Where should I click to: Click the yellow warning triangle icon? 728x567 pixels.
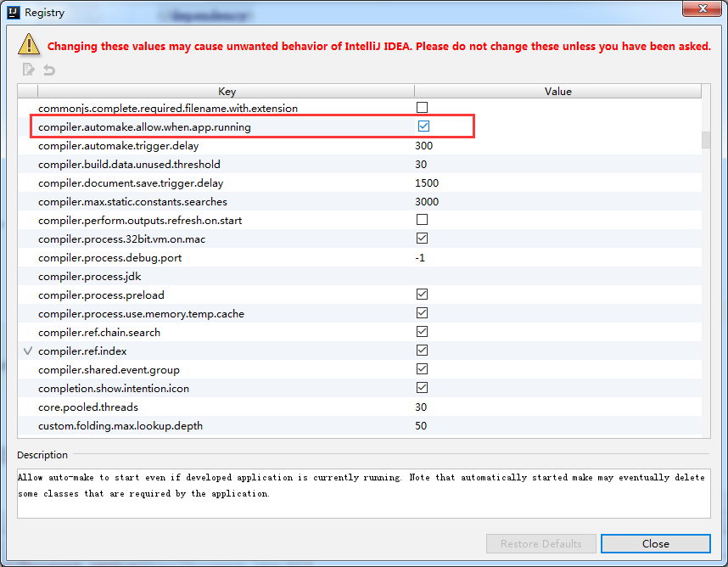(x=29, y=44)
